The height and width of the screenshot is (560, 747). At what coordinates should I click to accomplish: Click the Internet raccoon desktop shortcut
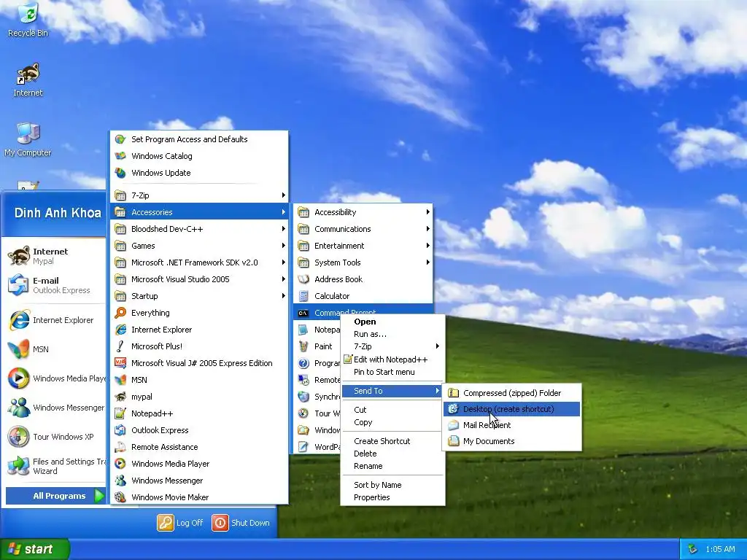(x=28, y=80)
